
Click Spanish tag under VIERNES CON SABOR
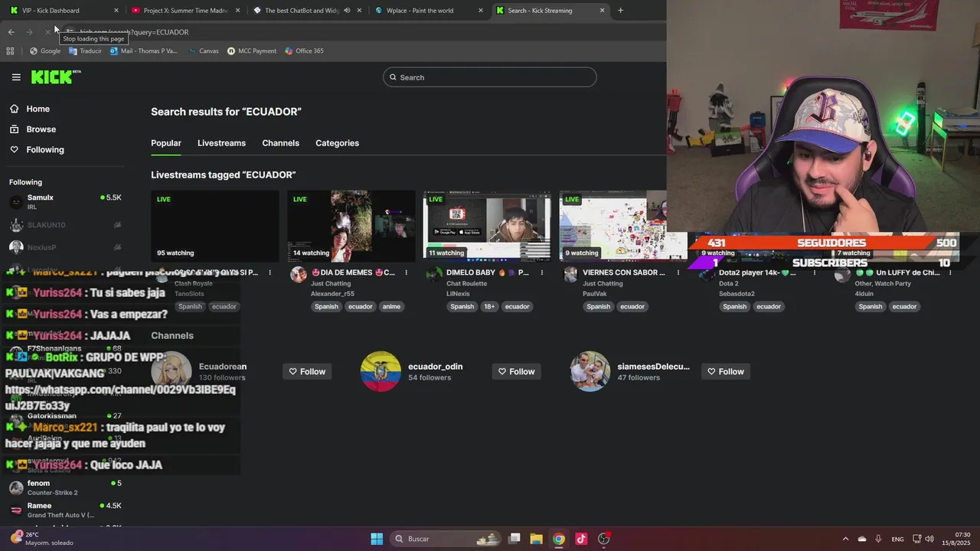[x=598, y=307]
